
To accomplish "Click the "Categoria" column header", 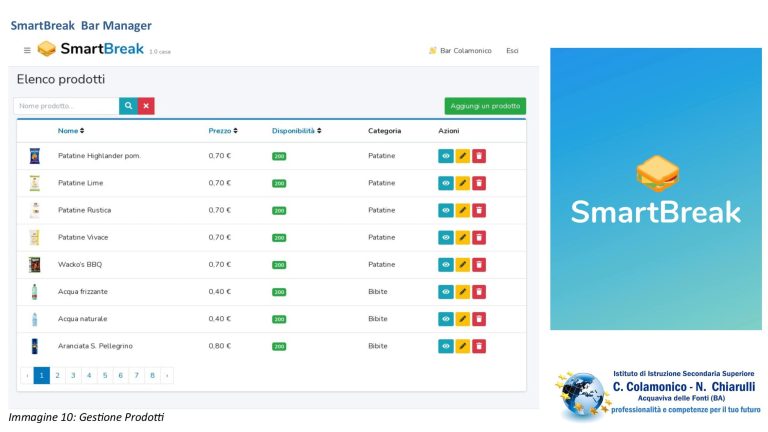I will [x=384, y=131].
